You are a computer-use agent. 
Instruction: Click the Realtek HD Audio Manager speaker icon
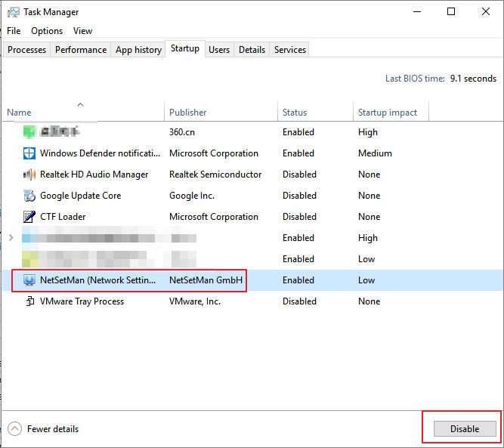tap(29, 175)
